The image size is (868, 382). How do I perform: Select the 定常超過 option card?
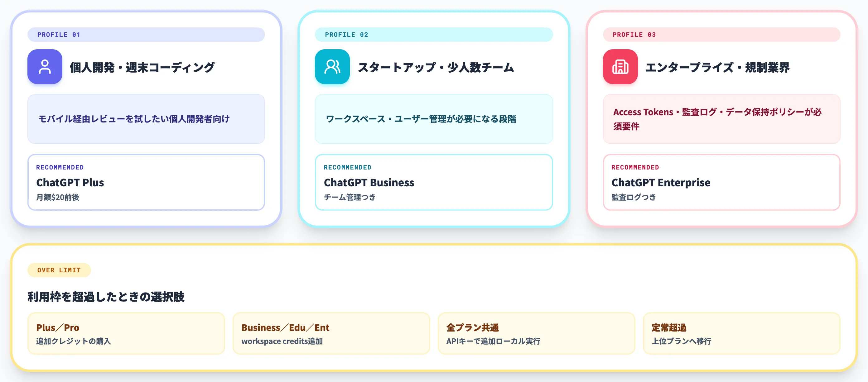tap(741, 333)
